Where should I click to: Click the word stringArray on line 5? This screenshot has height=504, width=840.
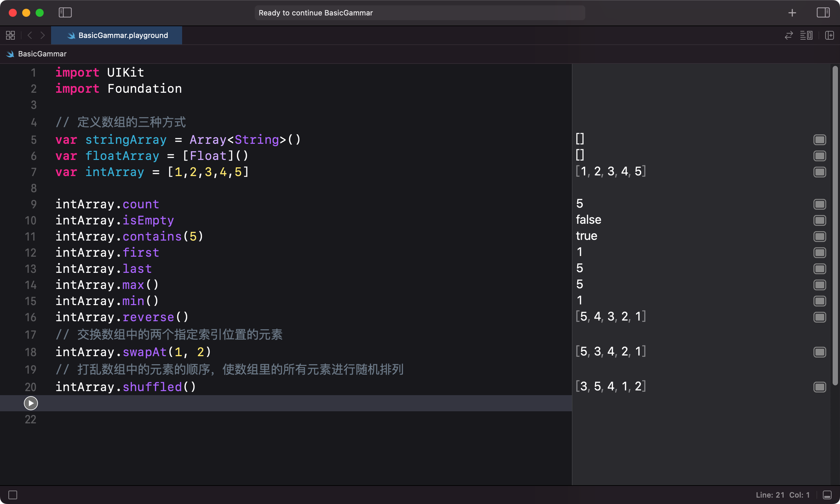pos(126,139)
